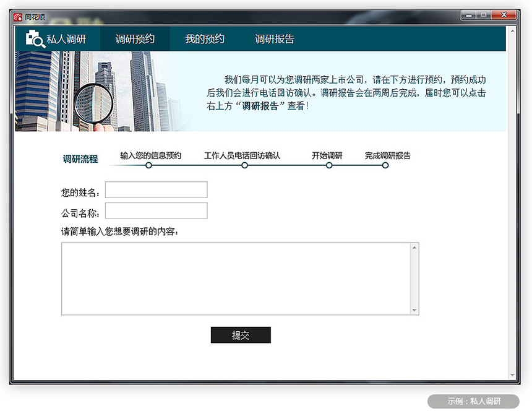Minimize the 同花顺 window
Screen dimensions: 532x416
[x=469, y=15]
